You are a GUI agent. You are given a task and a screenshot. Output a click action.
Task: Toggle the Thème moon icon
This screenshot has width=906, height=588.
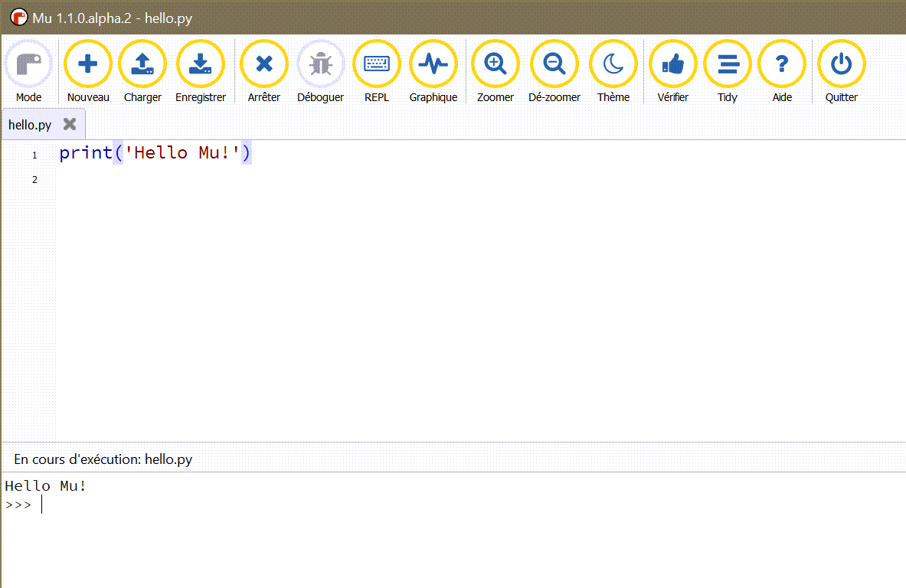pyautogui.click(x=613, y=72)
